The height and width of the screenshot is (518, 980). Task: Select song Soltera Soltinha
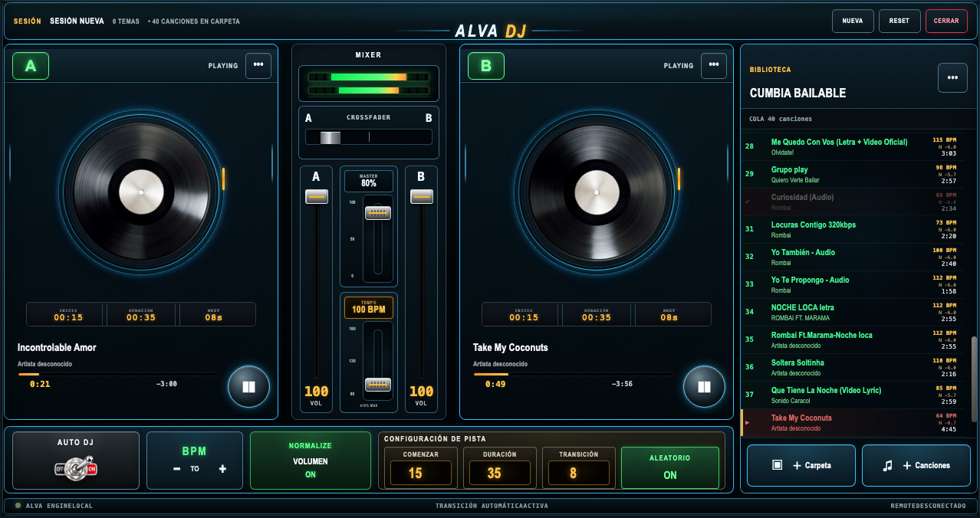point(851,368)
